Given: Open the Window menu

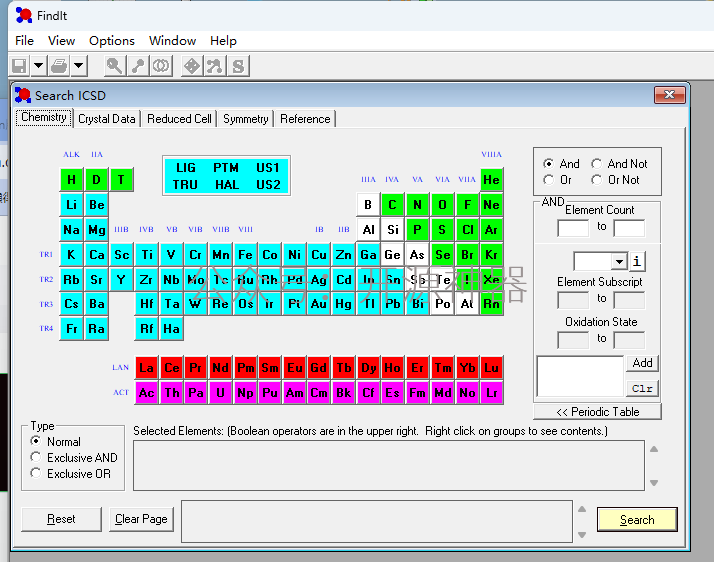Looking at the screenshot, I should (172, 41).
